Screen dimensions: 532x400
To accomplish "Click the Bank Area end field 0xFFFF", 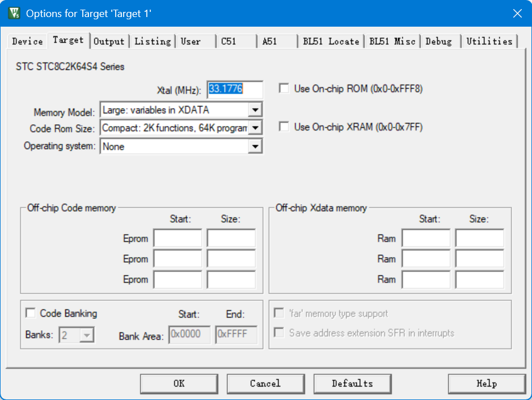I will point(236,335).
